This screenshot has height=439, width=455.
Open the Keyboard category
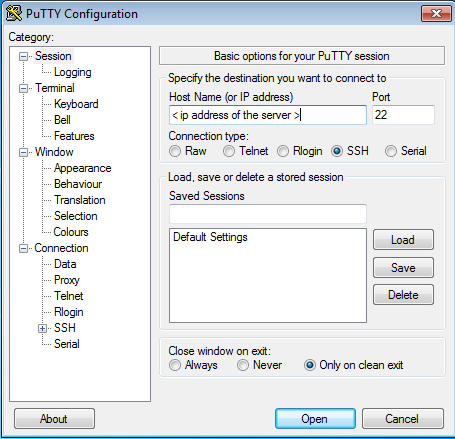[x=76, y=104]
